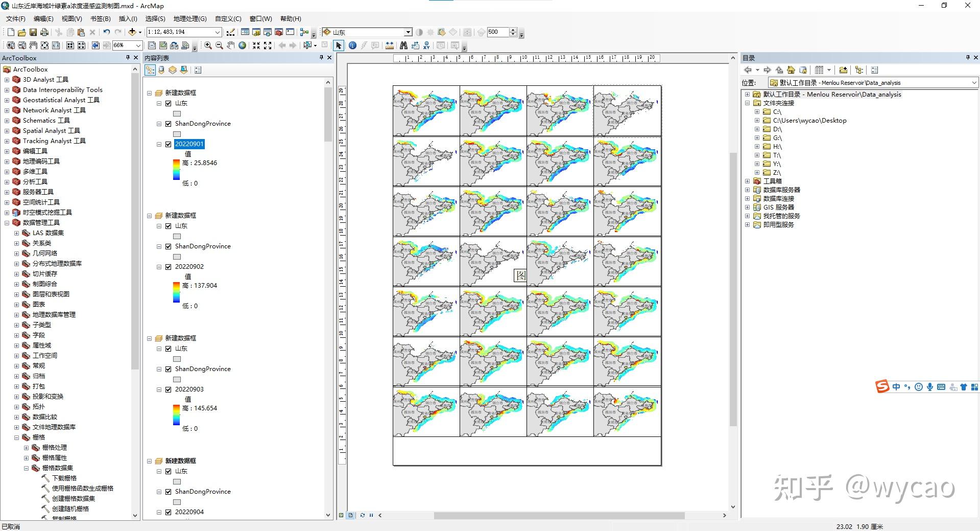Screen dimensions: 980x531
Task: Click the Add Data toolbar button
Action: pos(132,32)
